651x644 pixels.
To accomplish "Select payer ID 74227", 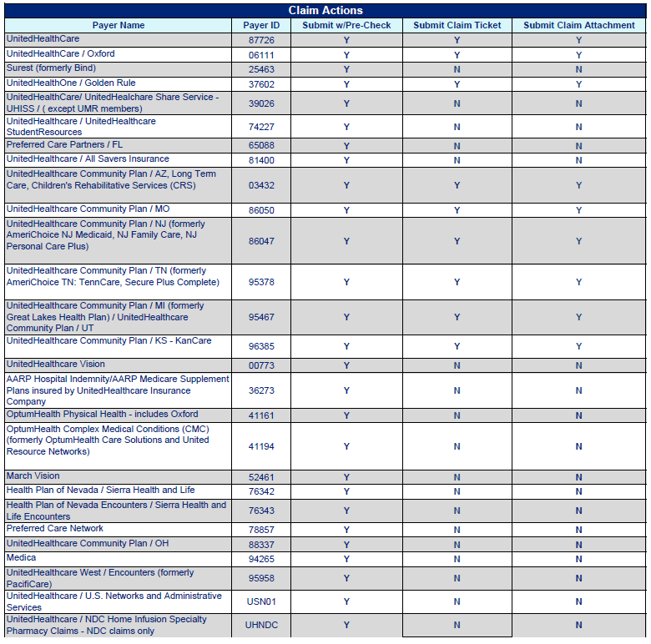I will coord(261,127).
